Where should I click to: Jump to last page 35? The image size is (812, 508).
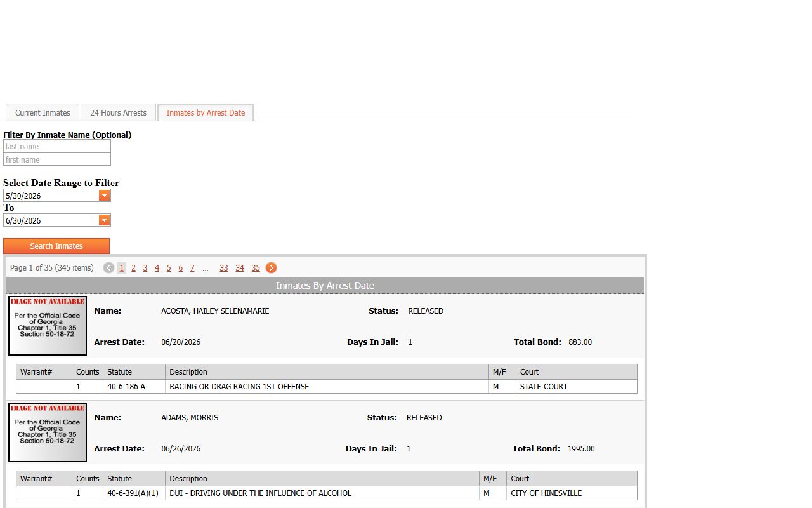256,268
